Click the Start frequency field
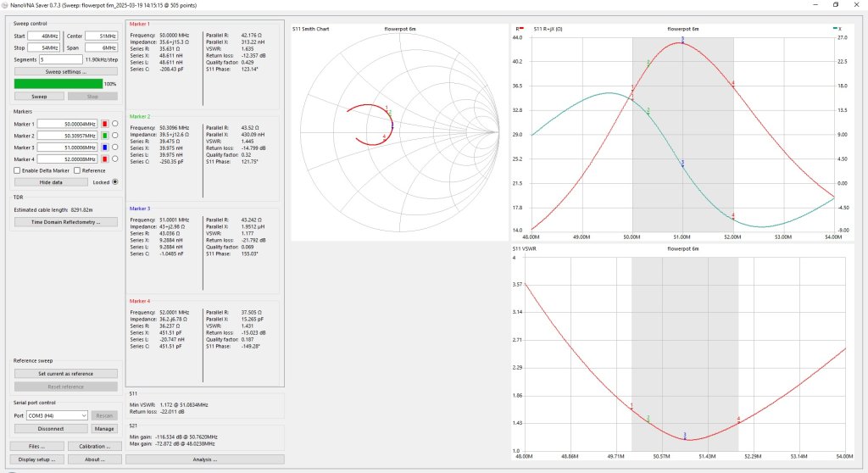Image resolution: width=868 pixels, height=473 pixels. [x=44, y=36]
